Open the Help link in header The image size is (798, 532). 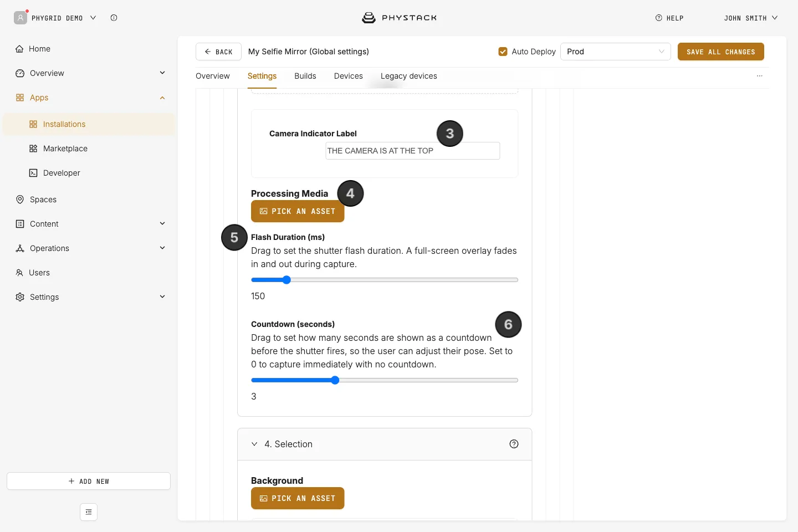coord(669,18)
